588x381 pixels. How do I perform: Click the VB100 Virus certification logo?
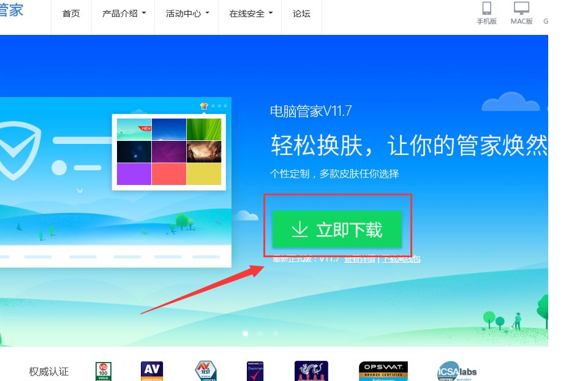click(x=104, y=371)
